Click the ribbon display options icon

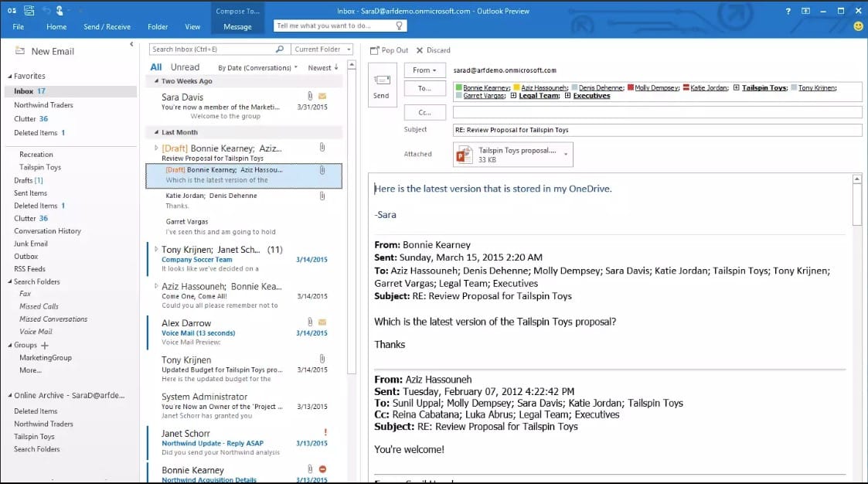[x=805, y=11]
